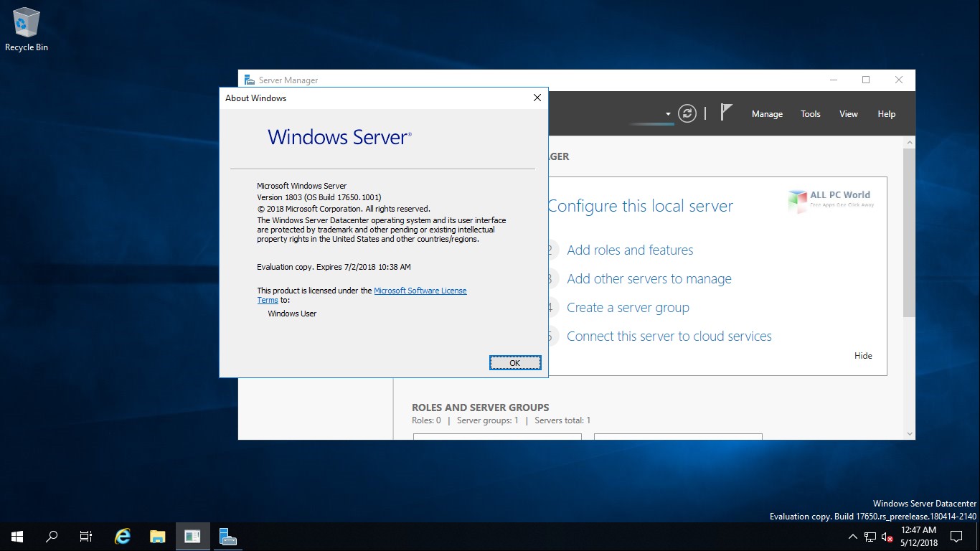Screen dimensions: 980x551
Task: Select the About Windows taskbar button
Action: (192, 537)
